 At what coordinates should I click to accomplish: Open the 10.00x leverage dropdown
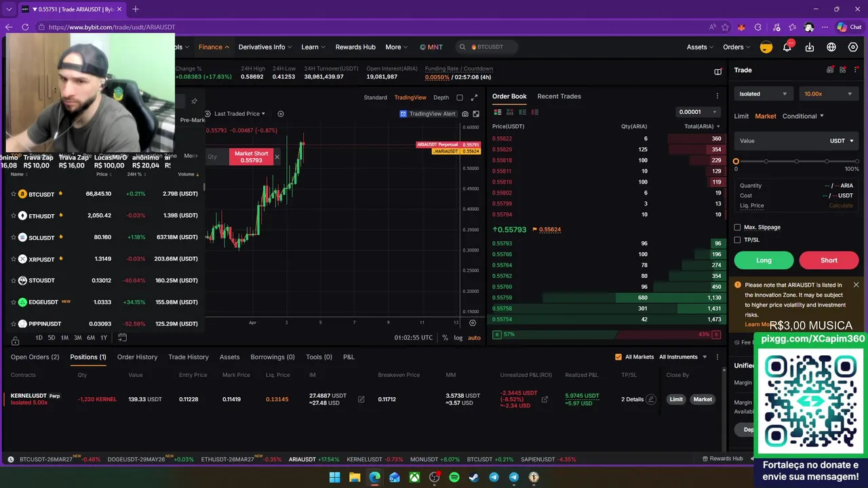828,94
